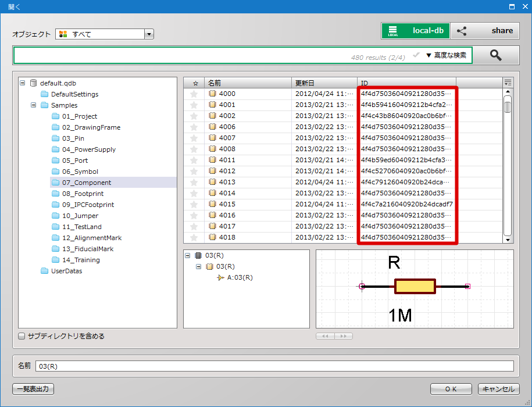Star the 4015 component row
Screen dimensions: 532x407
click(x=194, y=204)
